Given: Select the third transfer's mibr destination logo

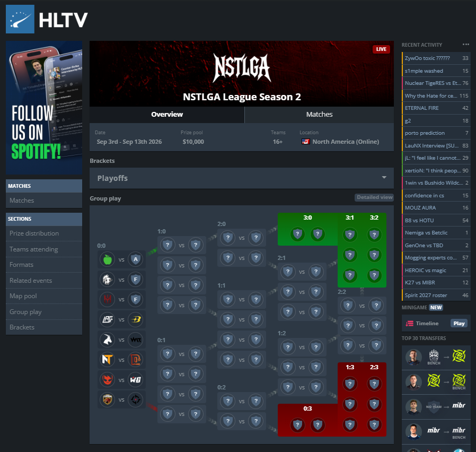Looking at the screenshot, I should point(459,405).
